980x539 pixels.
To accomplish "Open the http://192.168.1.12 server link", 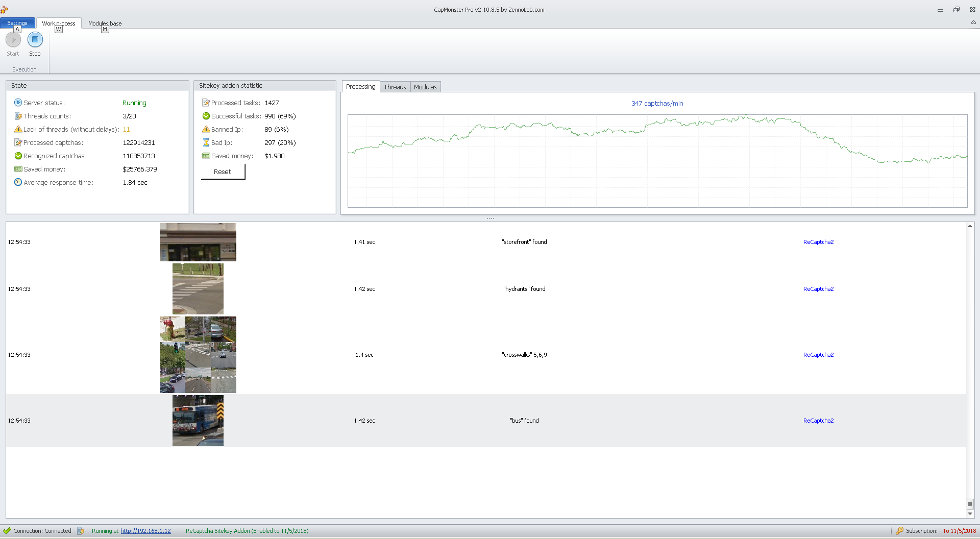I will point(145,531).
